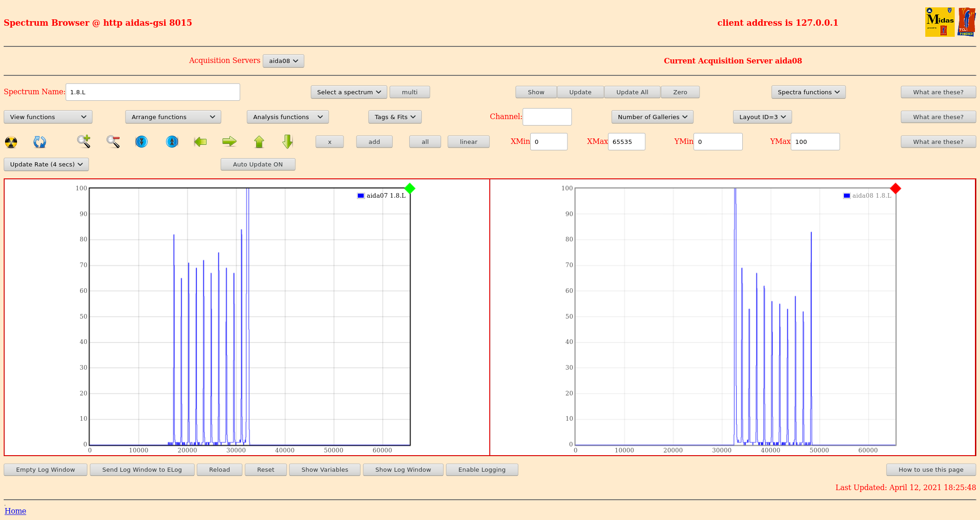Click the blue refresh arrows icon
This screenshot has width=980, height=520.
(40, 142)
